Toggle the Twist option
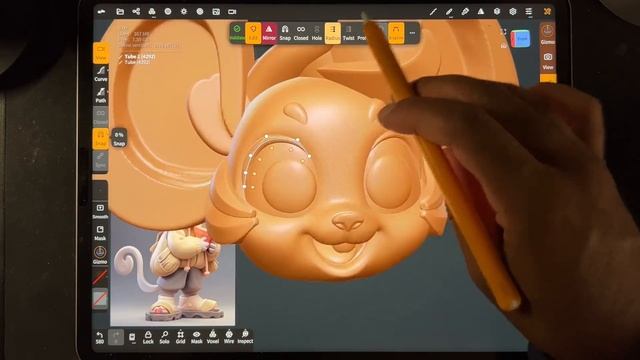This screenshot has width=640, height=360. pos(349,33)
